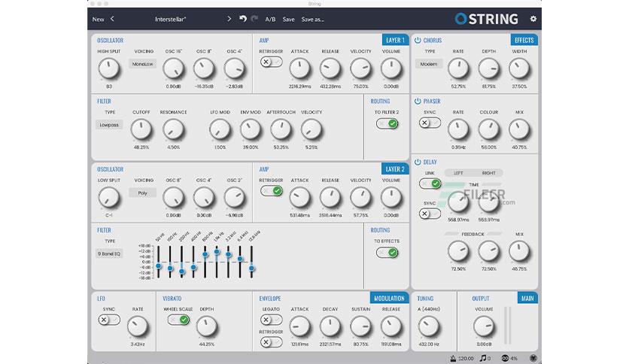Click the Filter Resonance knob
This screenshot has width=629, height=364.
173,129
